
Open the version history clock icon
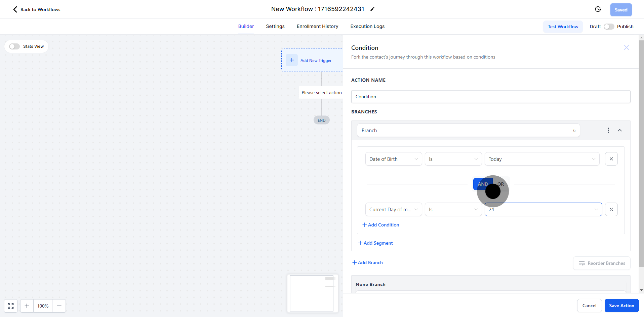click(x=598, y=9)
